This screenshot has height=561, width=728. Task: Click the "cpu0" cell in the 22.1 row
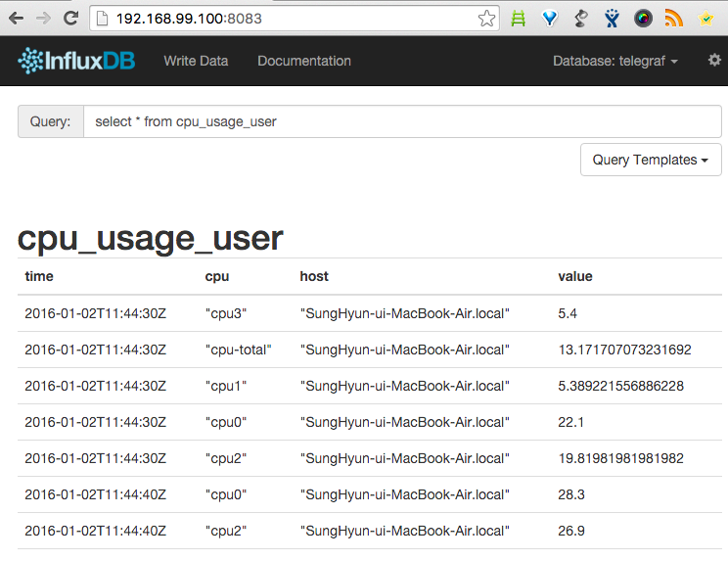pyautogui.click(x=226, y=422)
